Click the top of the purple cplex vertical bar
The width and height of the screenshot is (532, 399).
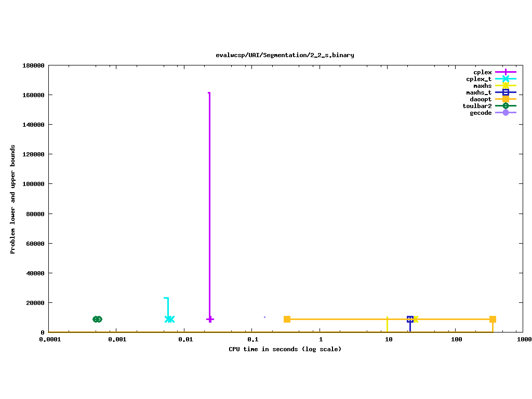click(x=209, y=93)
